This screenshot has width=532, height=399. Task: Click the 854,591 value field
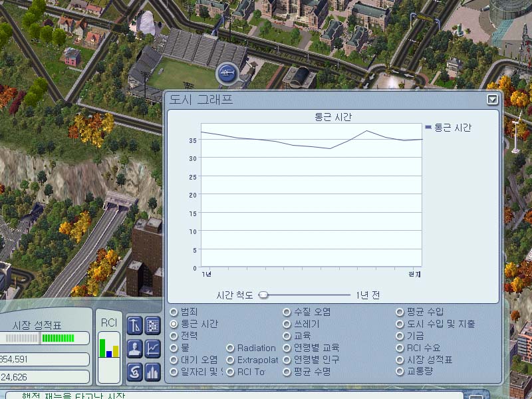[44, 359]
